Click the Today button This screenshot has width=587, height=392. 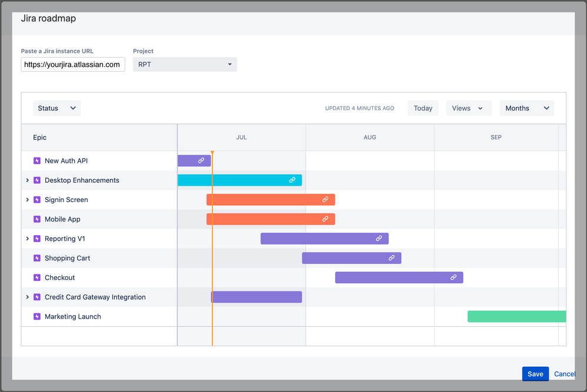(423, 108)
